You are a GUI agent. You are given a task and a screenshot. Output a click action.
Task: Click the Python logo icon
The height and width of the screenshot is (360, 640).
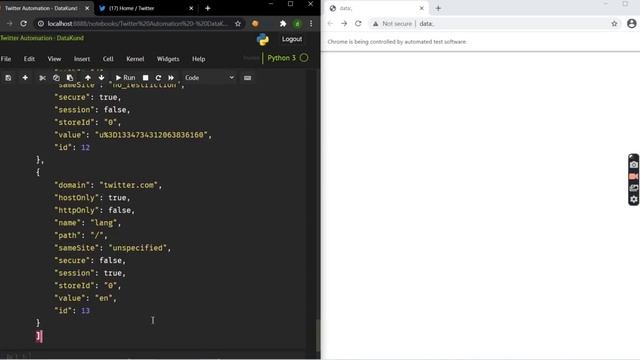pyautogui.click(x=263, y=39)
